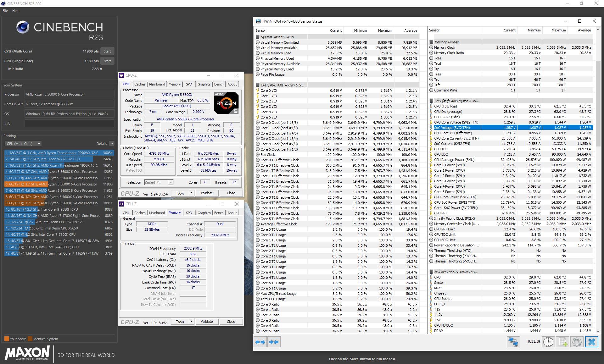
Task: Click Bus Clock sensor circle icon
Action: pyautogui.click(x=257, y=155)
